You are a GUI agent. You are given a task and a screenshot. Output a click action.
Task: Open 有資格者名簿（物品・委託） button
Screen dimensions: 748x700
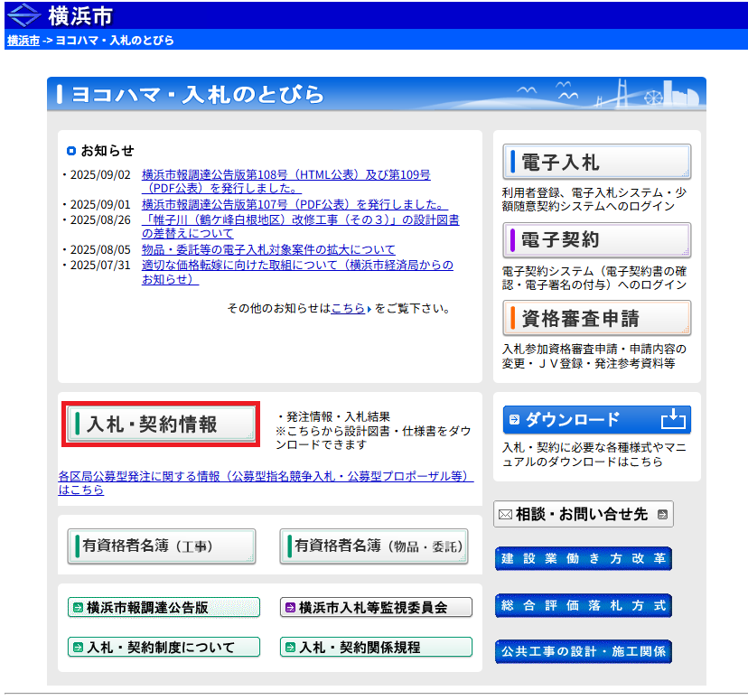coord(373,546)
